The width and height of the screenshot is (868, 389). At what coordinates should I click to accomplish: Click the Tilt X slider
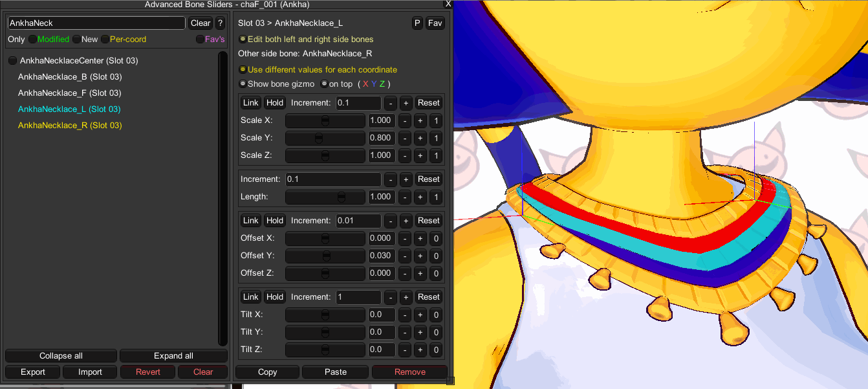click(x=325, y=315)
